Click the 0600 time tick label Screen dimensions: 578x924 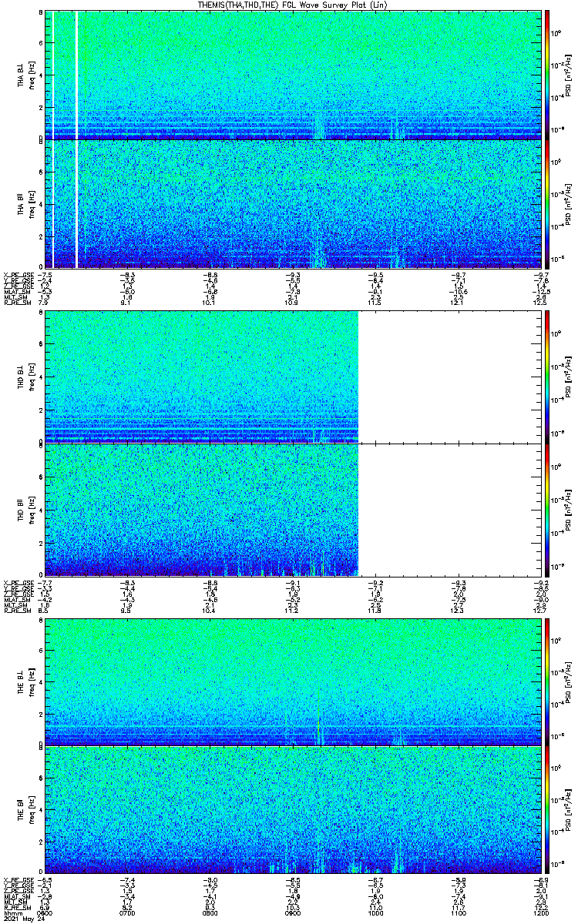coord(45,912)
